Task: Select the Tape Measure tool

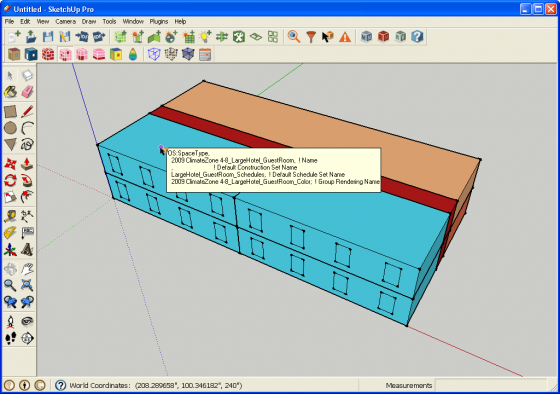Action: 10,216
